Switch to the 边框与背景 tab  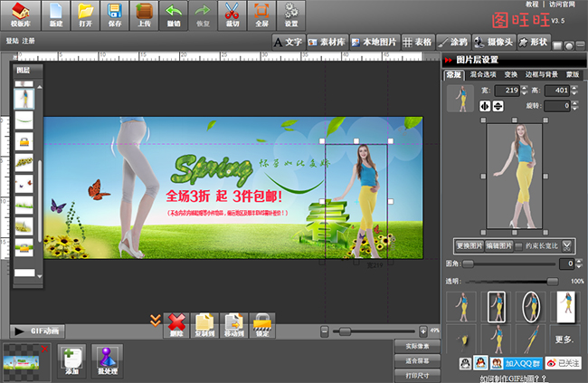point(542,75)
